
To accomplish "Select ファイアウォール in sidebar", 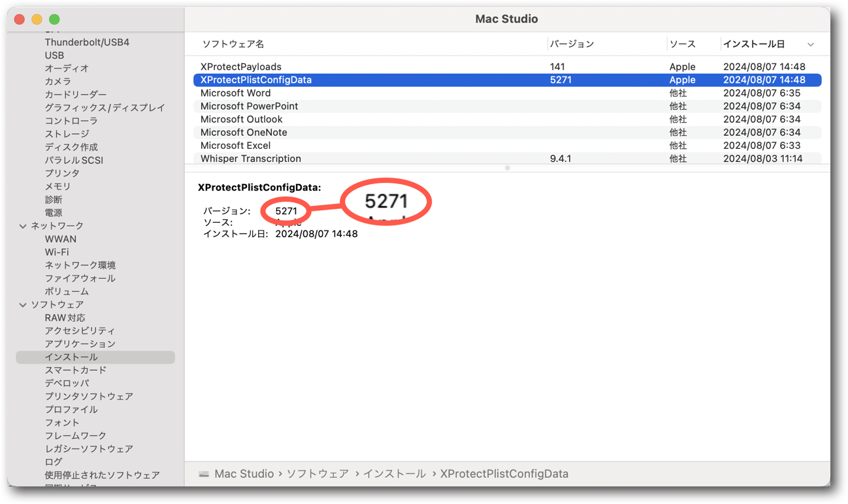I will [x=80, y=278].
